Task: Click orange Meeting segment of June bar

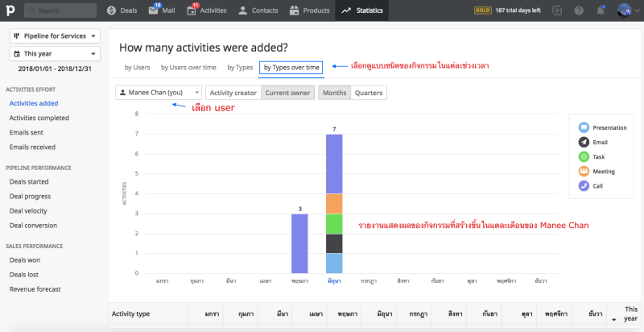Action: pyautogui.click(x=334, y=204)
